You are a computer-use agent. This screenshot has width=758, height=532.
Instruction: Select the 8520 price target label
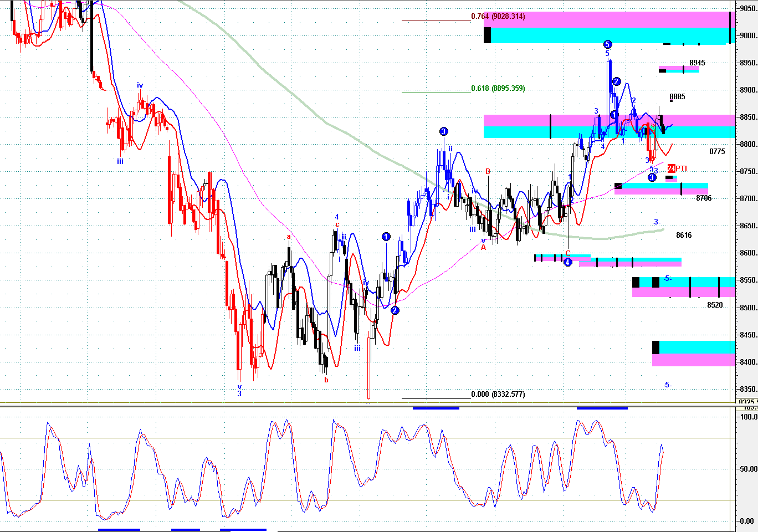coord(715,305)
